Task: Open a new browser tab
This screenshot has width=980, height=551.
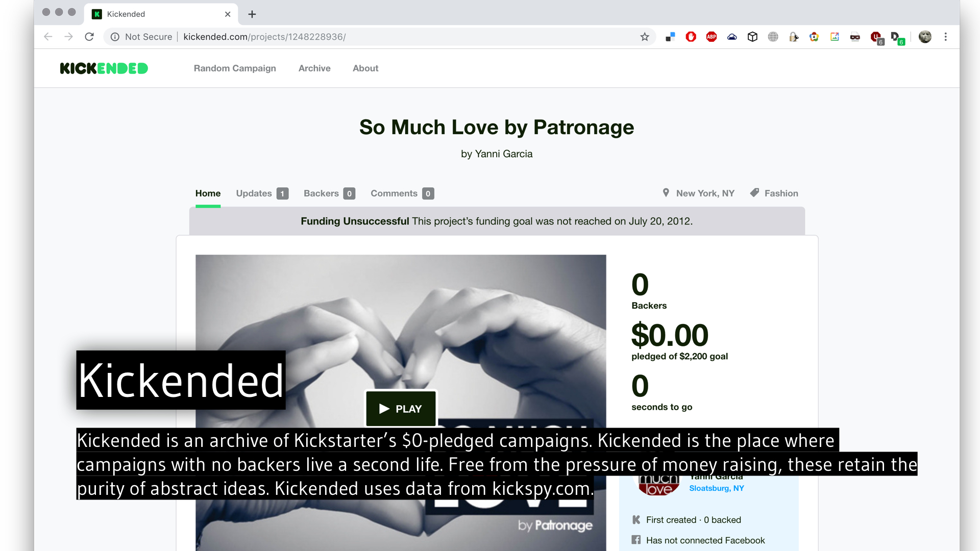Action: [x=252, y=14]
